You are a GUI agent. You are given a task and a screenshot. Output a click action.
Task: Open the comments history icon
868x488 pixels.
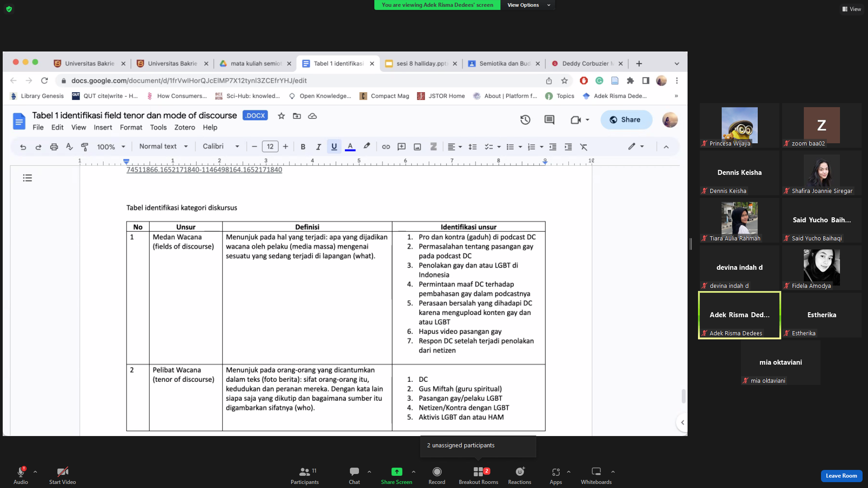[x=549, y=120]
